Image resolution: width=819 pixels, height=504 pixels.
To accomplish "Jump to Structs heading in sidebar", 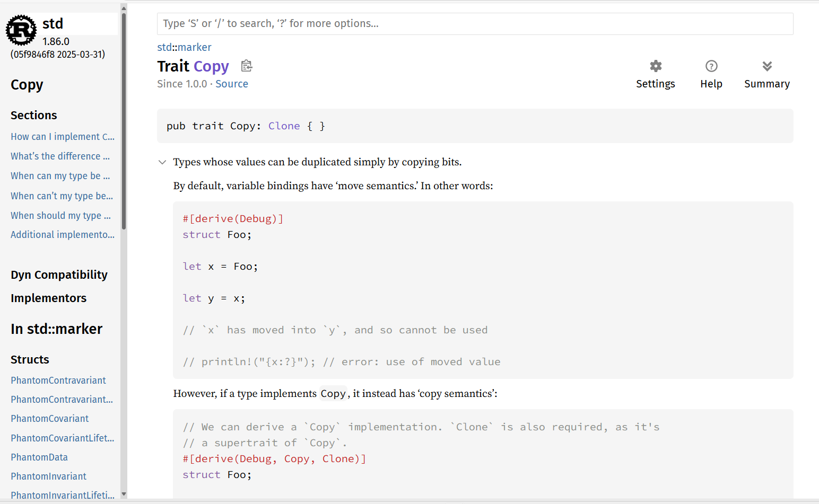I will point(30,359).
